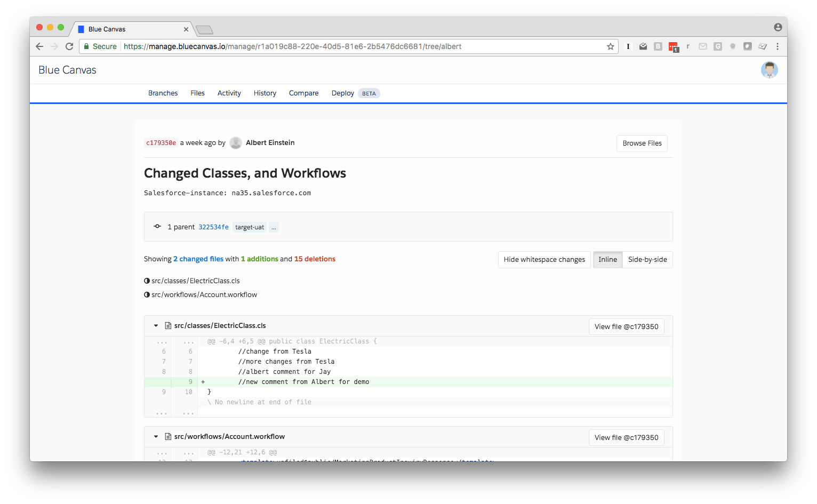Viewport: 817px width, 504px height.
Task: Click the browser address bar URL
Action: point(292,46)
